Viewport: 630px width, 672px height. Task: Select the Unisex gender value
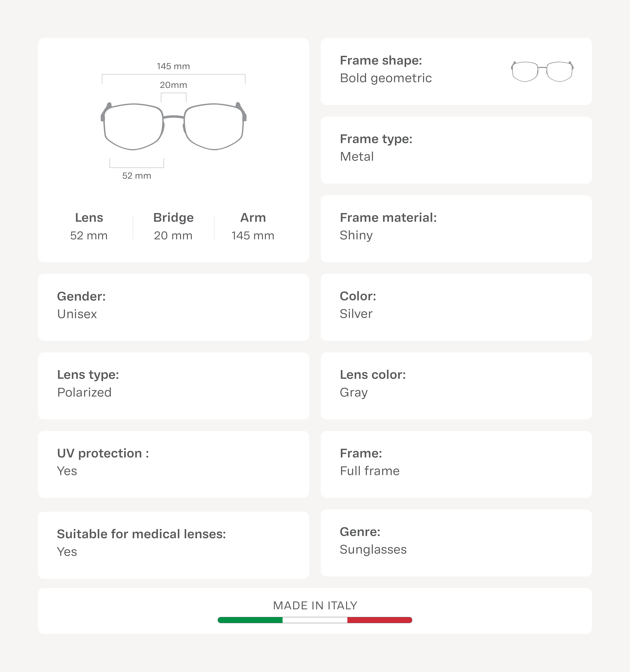[x=77, y=314]
